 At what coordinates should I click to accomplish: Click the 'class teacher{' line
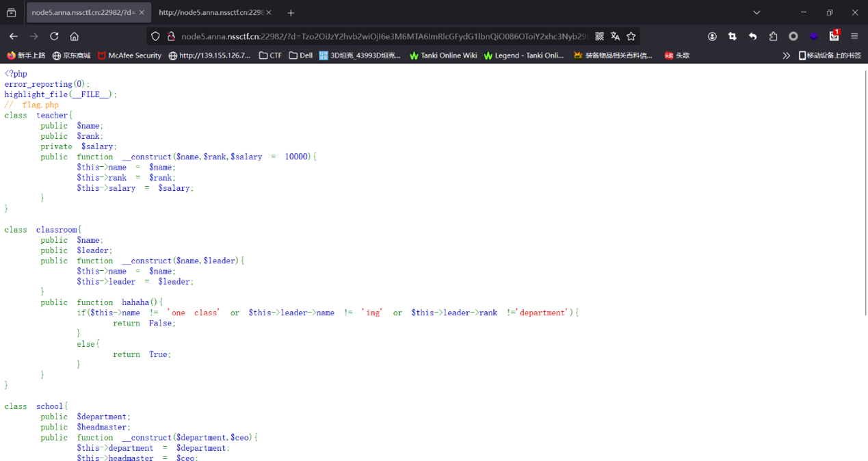[38, 115]
